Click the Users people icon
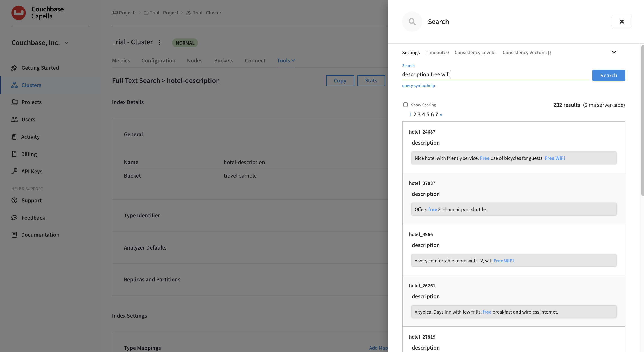 pyautogui.click(x=14, y=119)
